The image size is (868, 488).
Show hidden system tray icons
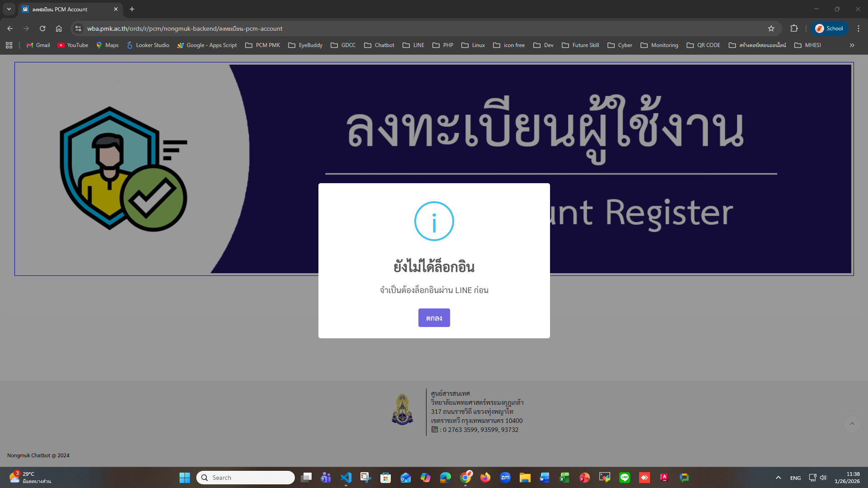(x=778, y=477)
